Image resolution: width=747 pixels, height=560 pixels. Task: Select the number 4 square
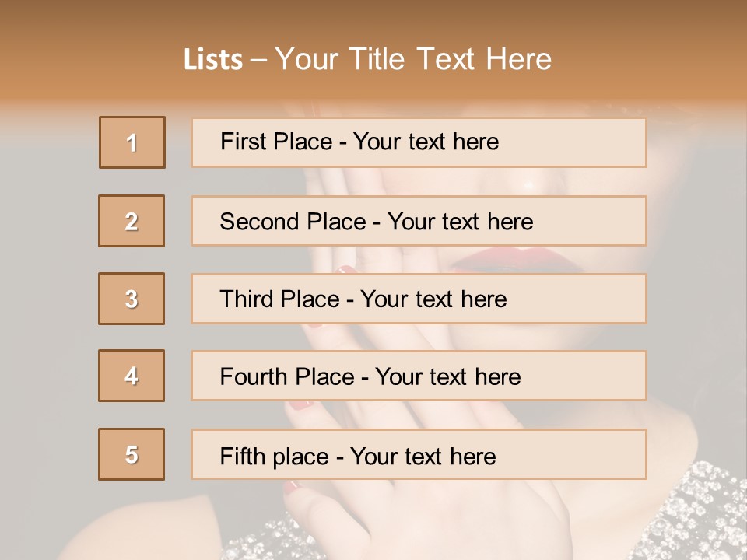[x=132, y=376]
